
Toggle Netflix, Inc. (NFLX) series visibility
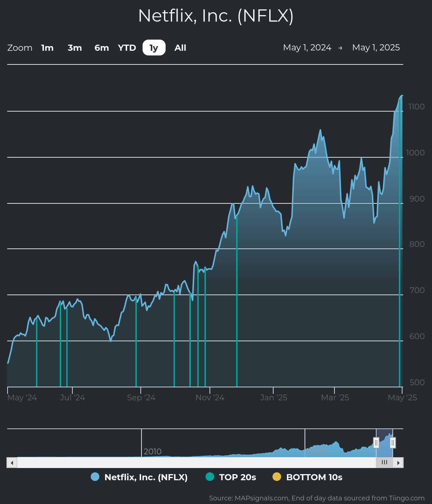146,477
